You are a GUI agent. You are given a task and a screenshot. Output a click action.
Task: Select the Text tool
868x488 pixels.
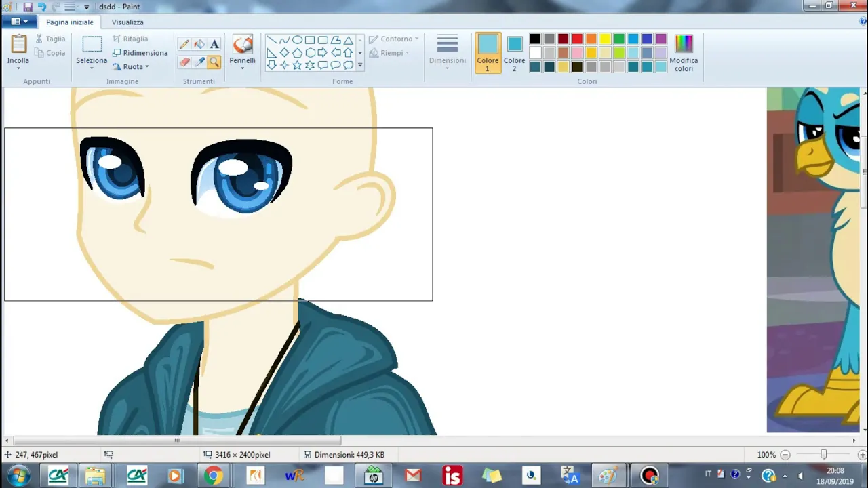pyautogui.click(x=214, y=44)
